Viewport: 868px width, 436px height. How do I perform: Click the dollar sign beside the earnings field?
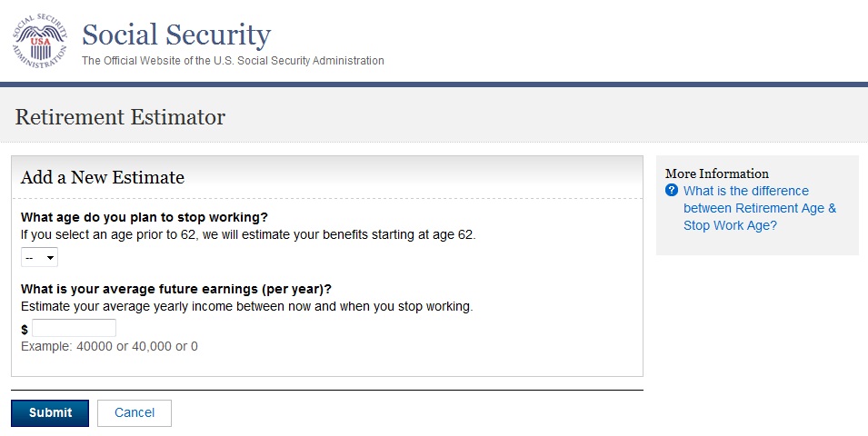(25, 329)
